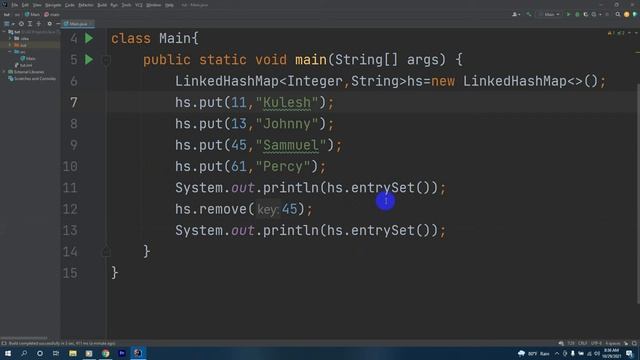
Task: Hide the Project tool window
Action: 58,24
